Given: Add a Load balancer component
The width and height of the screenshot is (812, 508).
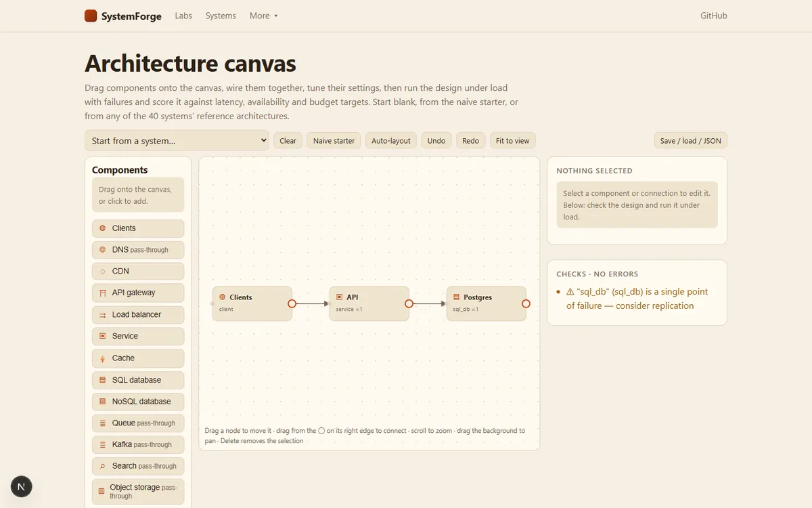Looking at the screenshot, I should pos(138,314).
